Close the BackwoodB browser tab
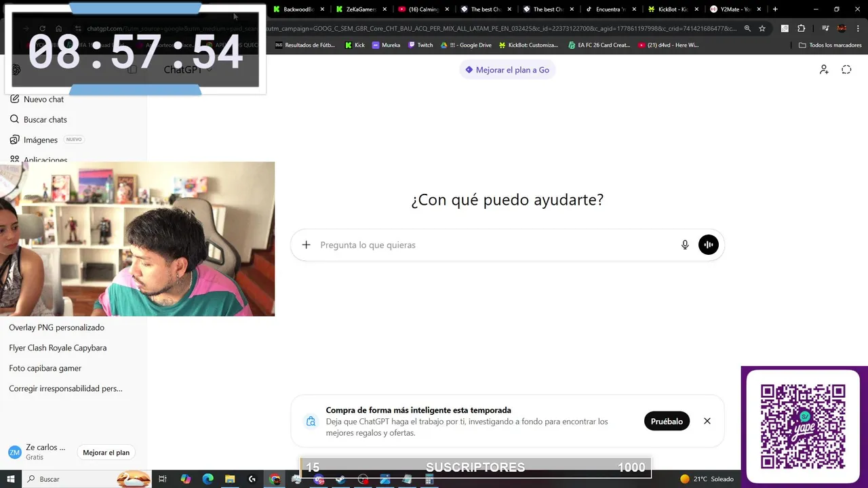 [321, 9]
